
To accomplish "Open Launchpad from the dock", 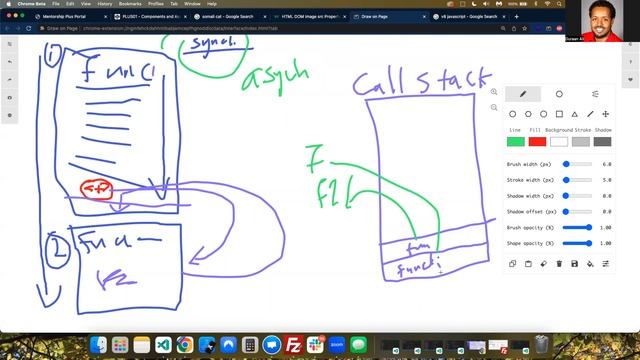I will tap(120, 345).
